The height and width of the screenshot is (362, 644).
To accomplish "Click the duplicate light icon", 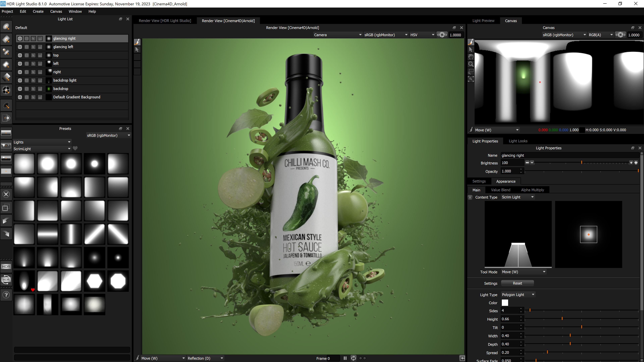I will (x=6, y=208).
